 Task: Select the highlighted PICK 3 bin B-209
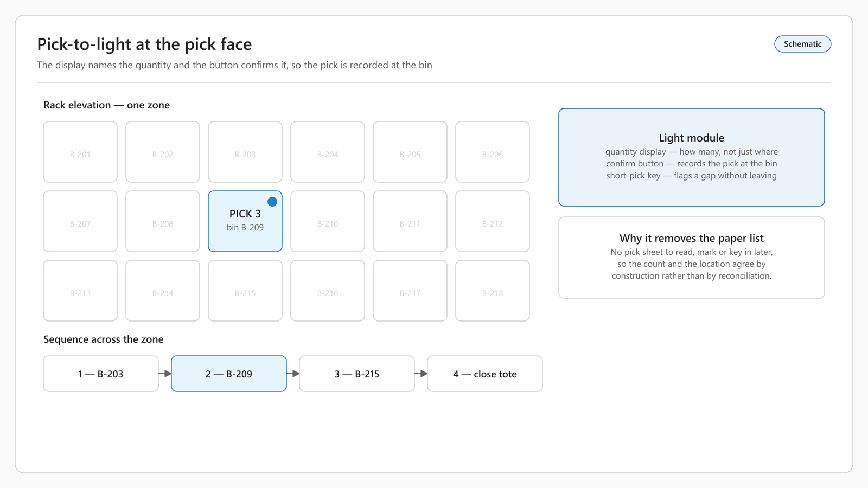[245, 221]
